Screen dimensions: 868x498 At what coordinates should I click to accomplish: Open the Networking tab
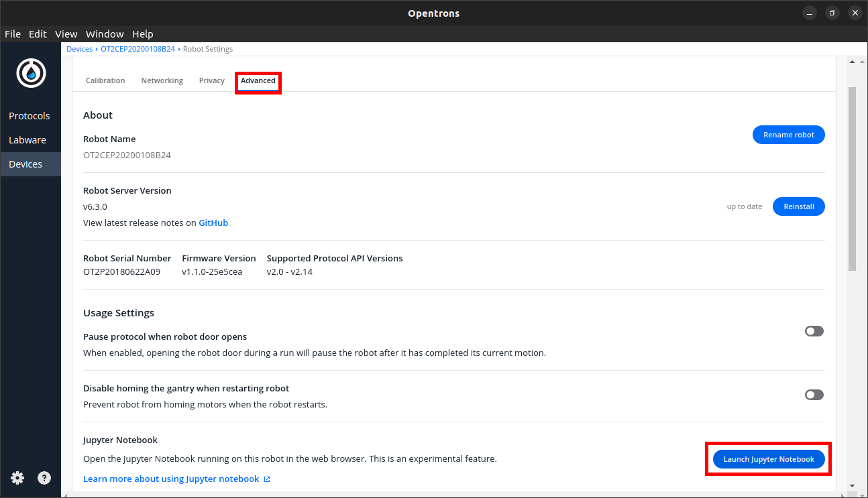click(162, 80)
